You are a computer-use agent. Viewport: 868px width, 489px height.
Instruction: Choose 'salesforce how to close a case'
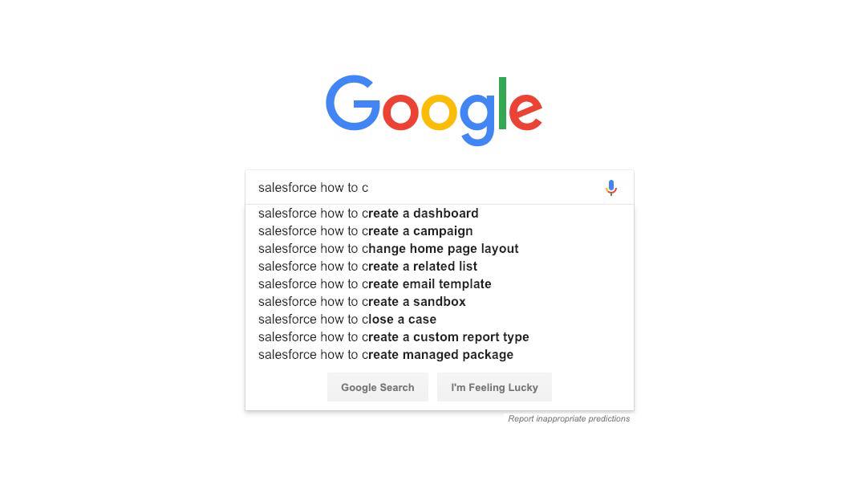[x=347, y=319]
